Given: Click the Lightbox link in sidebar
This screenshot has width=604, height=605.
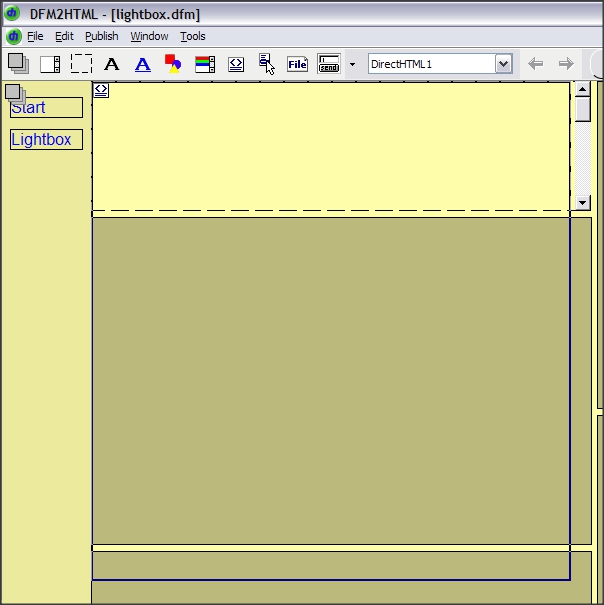Looking at the screenshot, I should 41,140.
